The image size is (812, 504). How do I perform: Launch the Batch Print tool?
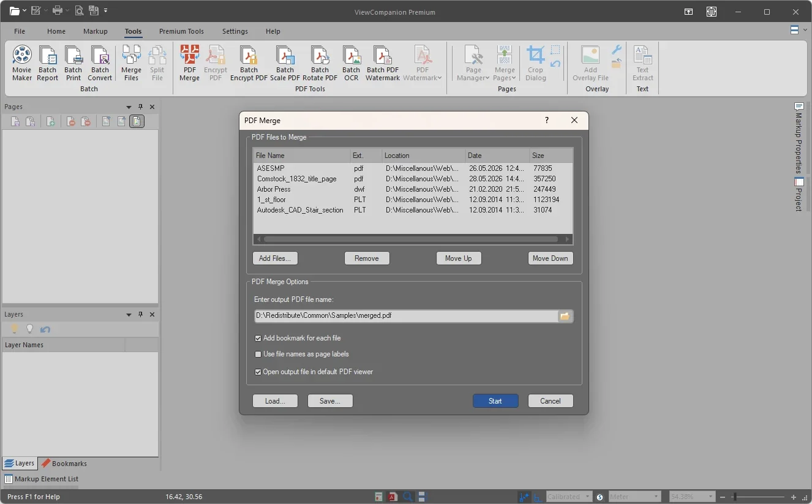tap(73, 64)
